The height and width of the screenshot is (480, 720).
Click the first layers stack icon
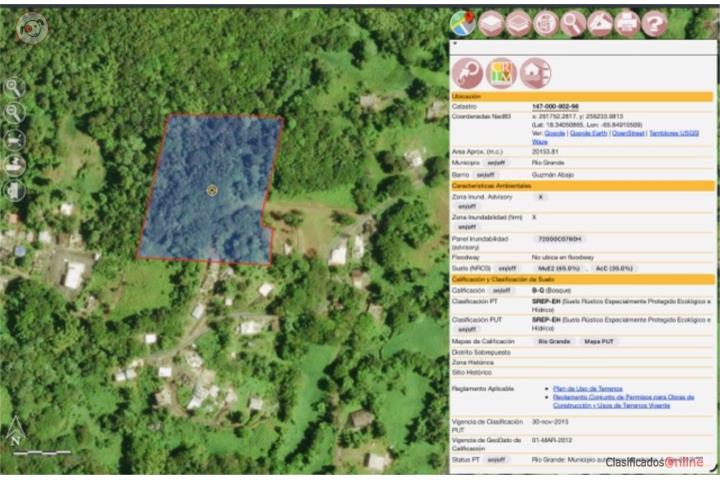(x=491, y=23)
